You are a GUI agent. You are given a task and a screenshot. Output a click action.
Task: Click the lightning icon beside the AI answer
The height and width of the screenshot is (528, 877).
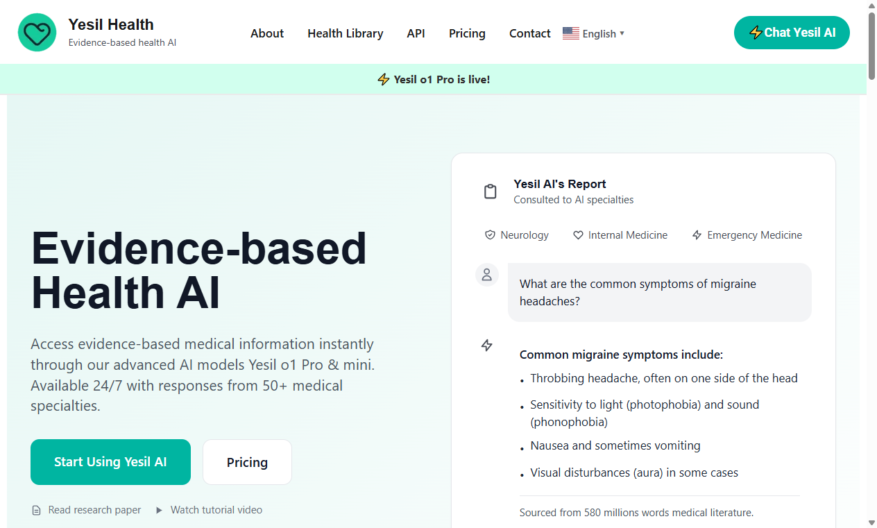[x=487, y=345]
